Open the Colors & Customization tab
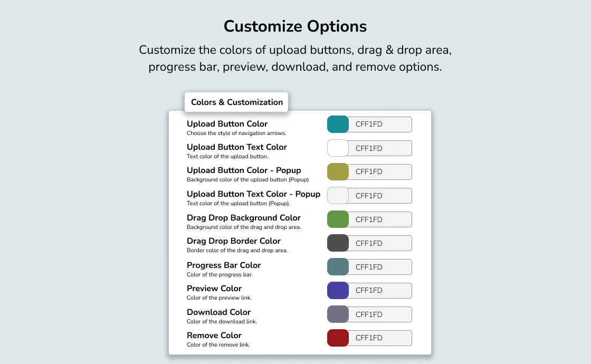591x364 pixels. pyautogui.click(x=236, y=102)
